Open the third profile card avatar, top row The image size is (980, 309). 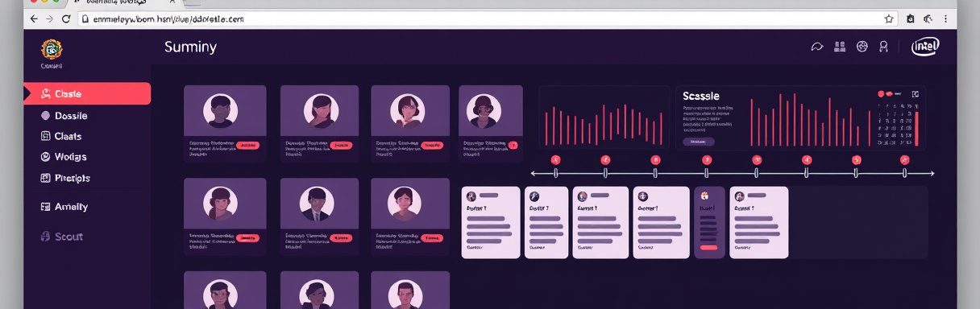click(407, 110)
